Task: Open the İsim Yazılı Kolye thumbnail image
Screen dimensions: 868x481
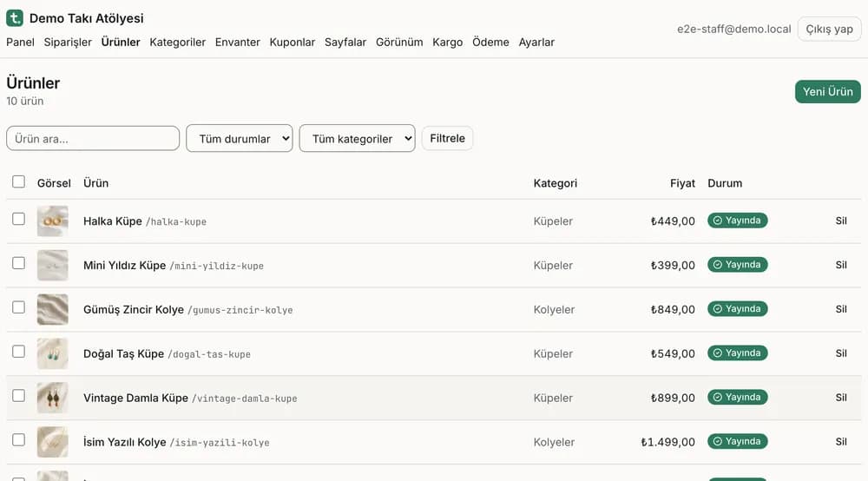Action: click(x=53, y=442)
